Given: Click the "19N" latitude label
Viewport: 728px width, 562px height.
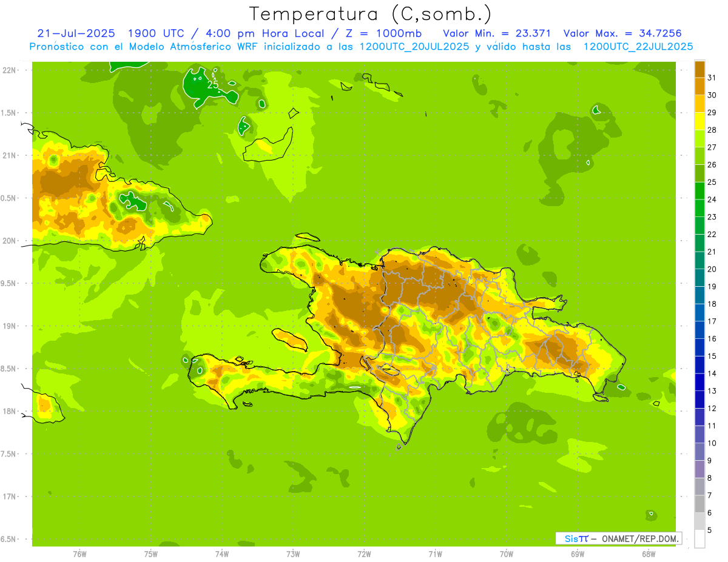Looking at the screenshot, I should point(9,326).
